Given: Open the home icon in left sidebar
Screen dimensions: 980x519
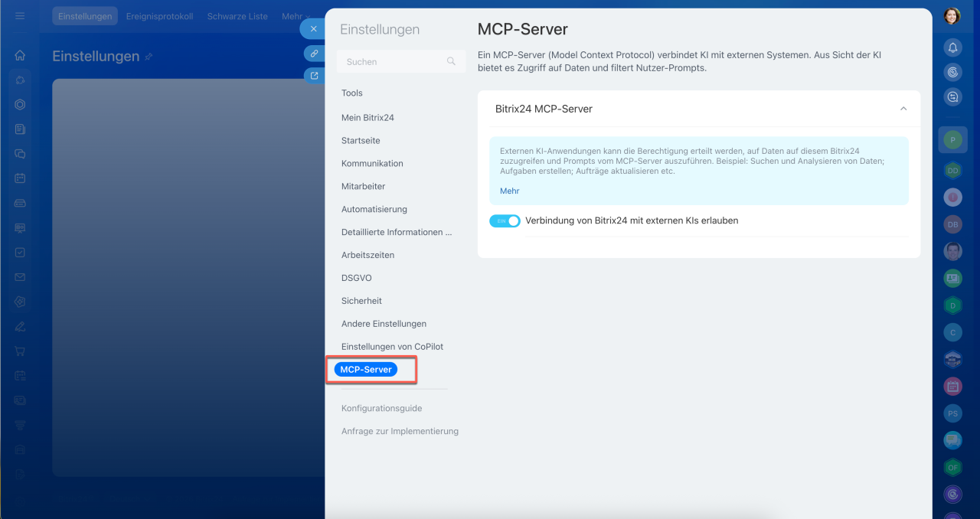Looking at the screenshot, I should coord(20,55).
